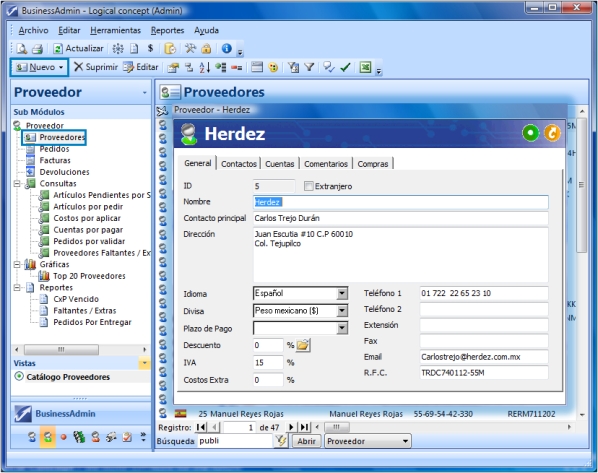Click the filter by form icon

[x=293, y=68]
